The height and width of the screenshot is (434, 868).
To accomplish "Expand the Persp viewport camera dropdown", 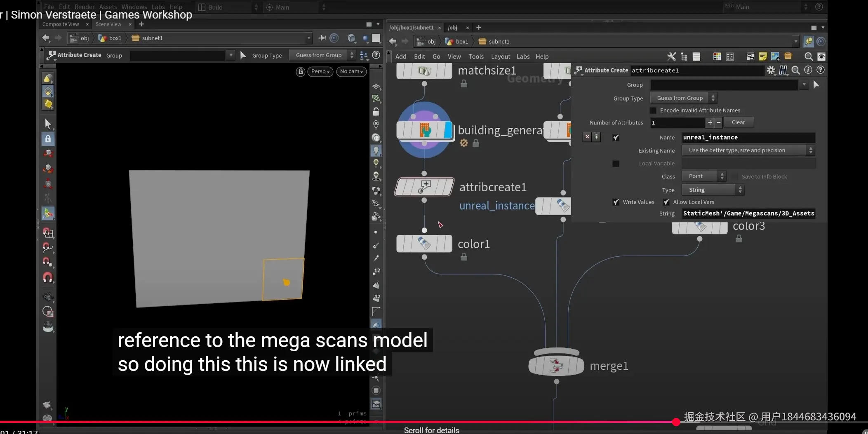I will (320, 71).
